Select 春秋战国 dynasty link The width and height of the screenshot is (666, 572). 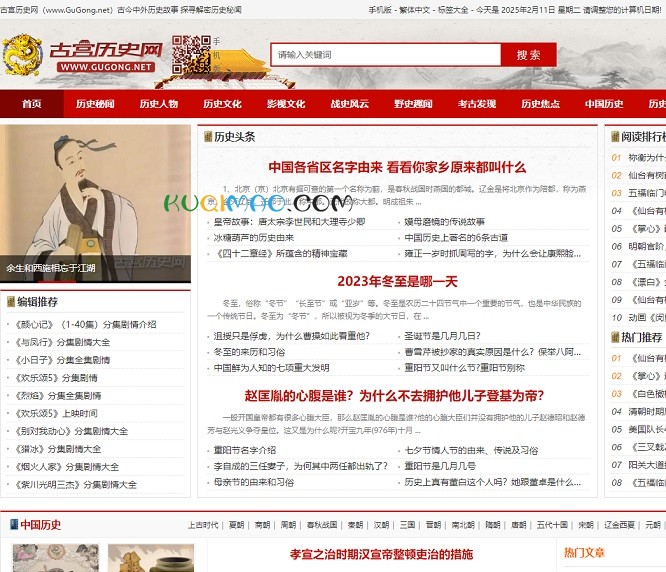pos(322,525)
